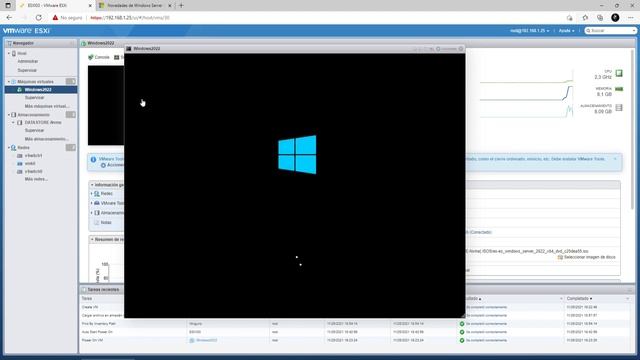Click the Redes count badge
This screenshot has height=360, width=640.
[71, 147]
